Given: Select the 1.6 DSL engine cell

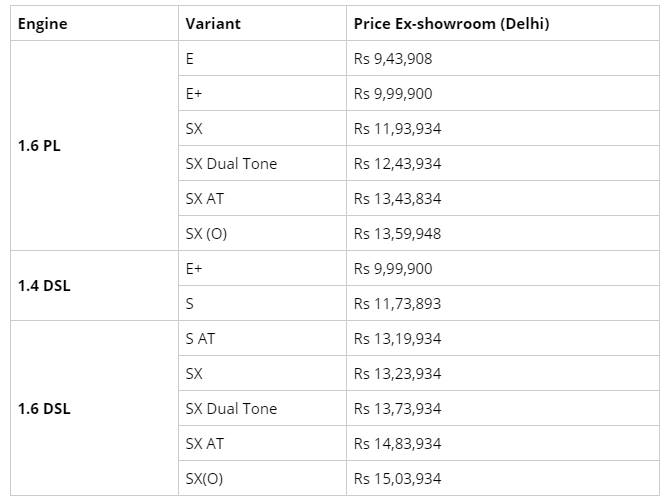Looking at the screenshot, I should pyautogui.click(x=44, y=408).
